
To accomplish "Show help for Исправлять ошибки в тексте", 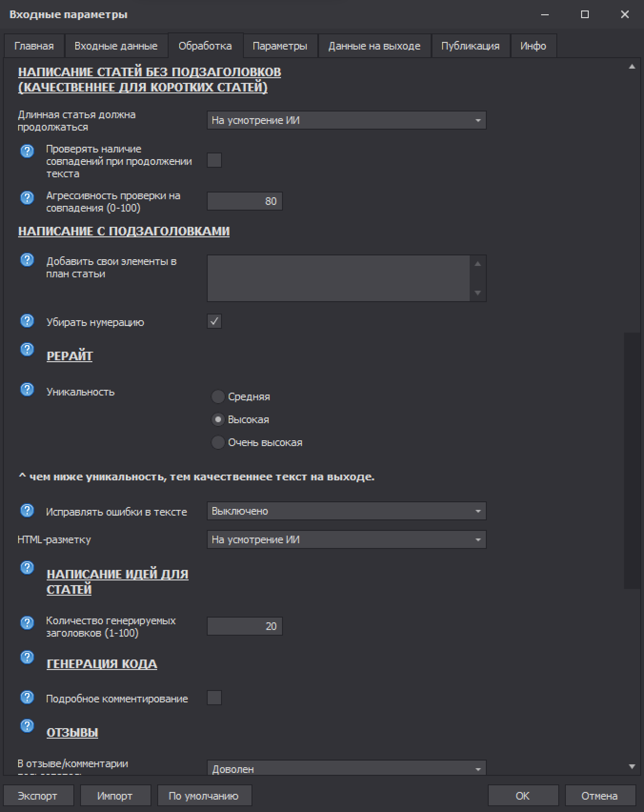I will click(x=27, y=510).
